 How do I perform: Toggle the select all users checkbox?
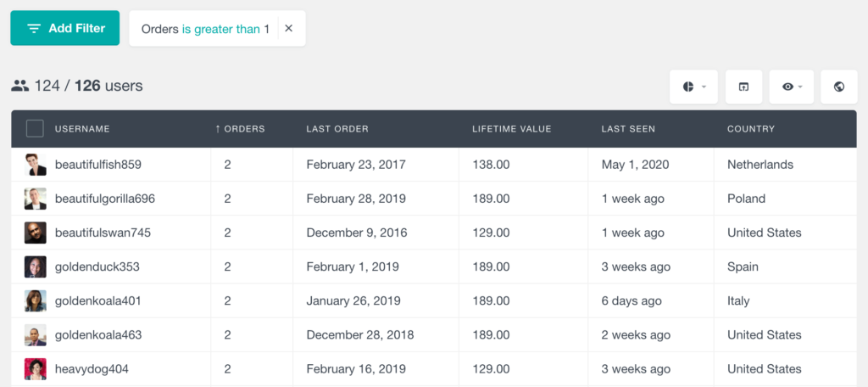click(x=35, y=129)
